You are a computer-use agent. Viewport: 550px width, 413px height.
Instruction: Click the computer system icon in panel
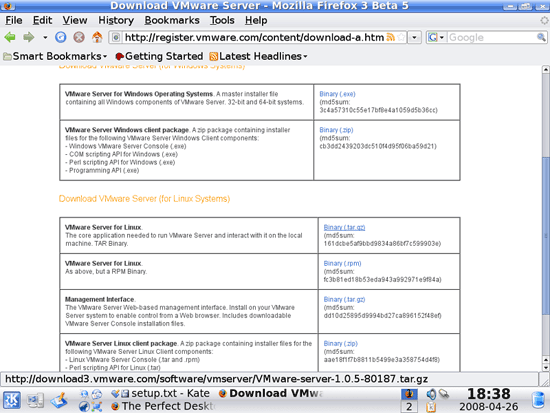[x=35, y=400]
